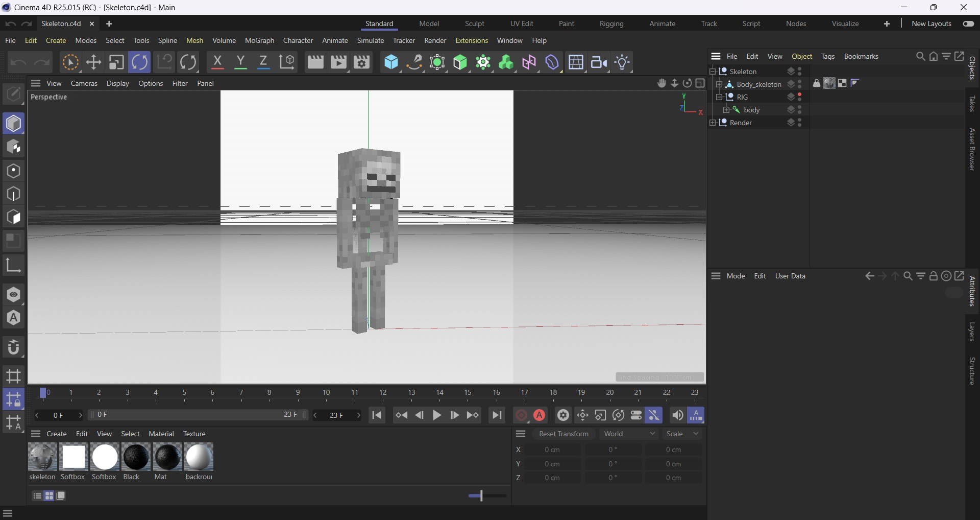Viewport: 980px width, 520px height.
Task: Click the Texture mode icon in left palette
Action: [14, 147]
